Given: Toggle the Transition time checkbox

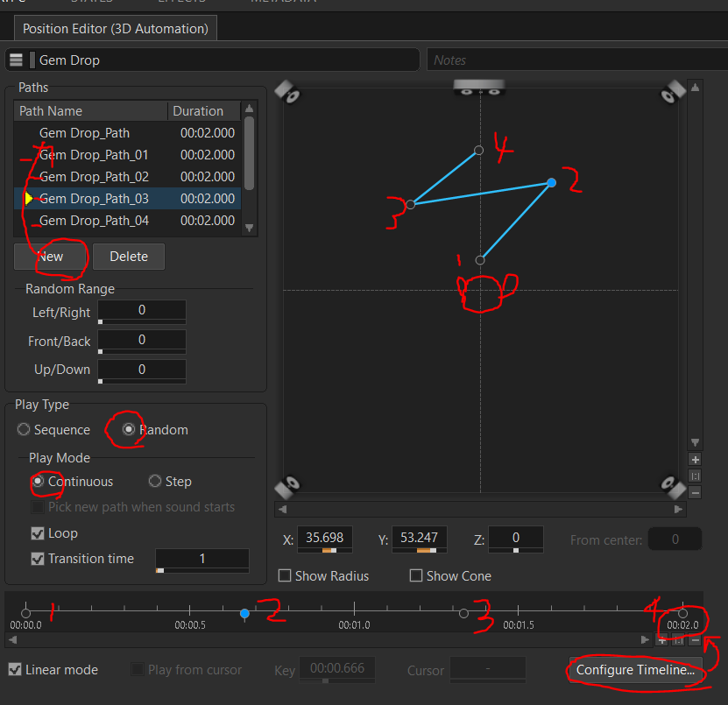Looking at the screenshot, I should (x=38, y=559).
